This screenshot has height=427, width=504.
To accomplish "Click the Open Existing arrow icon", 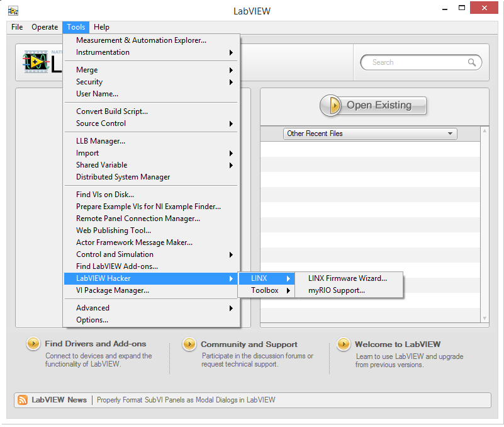I will pyautogui.click(x=331, y=105).
